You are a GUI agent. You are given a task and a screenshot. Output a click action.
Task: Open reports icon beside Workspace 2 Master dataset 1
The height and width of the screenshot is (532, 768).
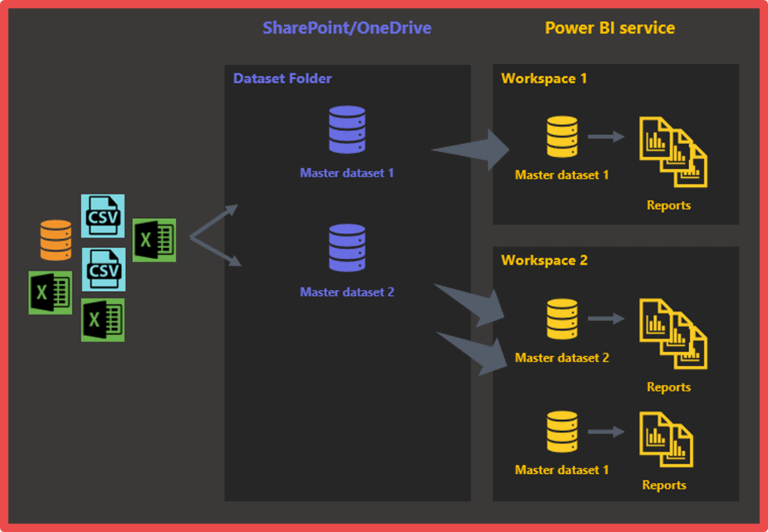coord(666,440)
